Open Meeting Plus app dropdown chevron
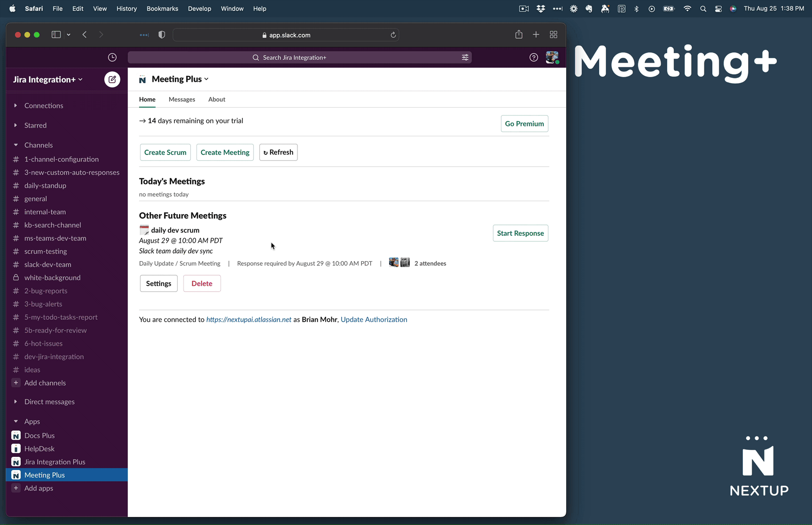 click(x=206, y=79)
